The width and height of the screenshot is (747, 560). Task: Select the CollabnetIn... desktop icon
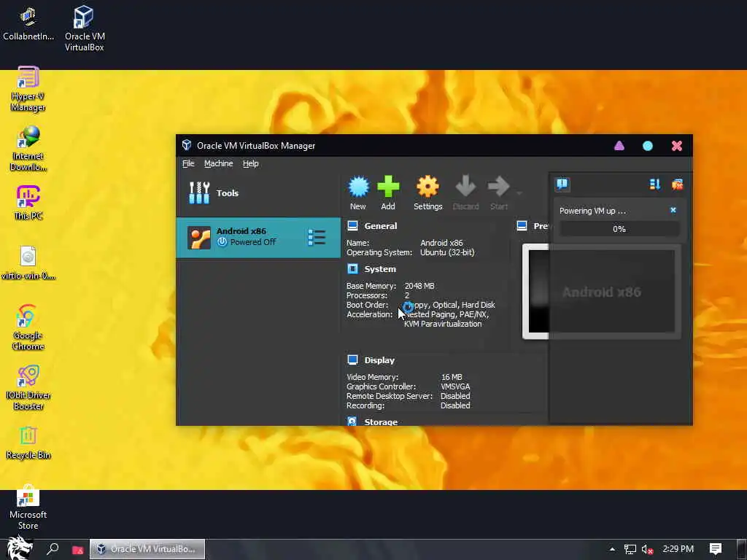[28, 24]
